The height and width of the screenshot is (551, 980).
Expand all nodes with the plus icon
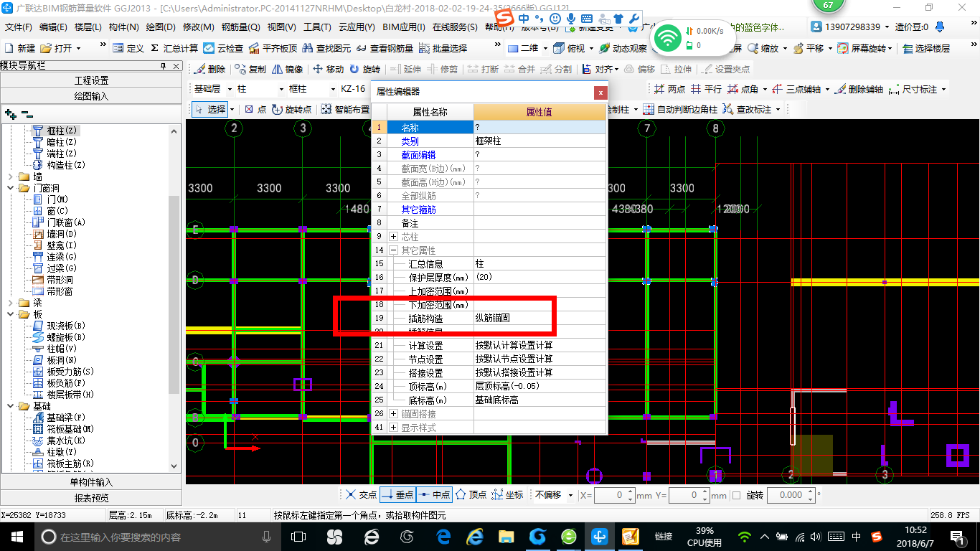[x=10, y=114]
